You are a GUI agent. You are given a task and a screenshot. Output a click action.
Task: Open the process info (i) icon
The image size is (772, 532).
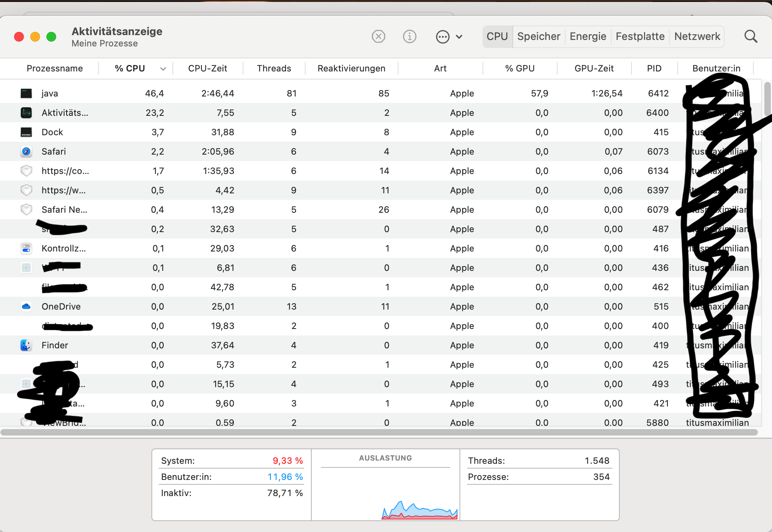409,36
